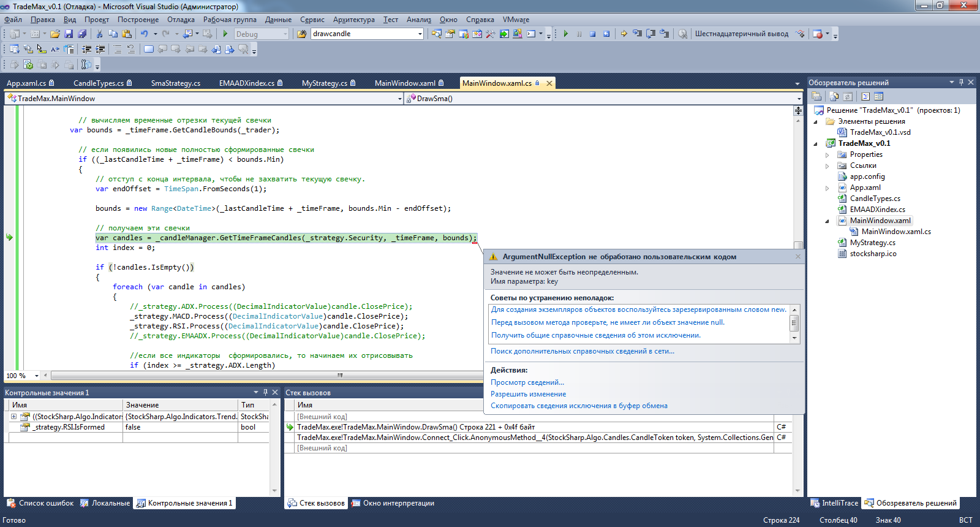Click the Разрешить изменение link

pyautogui.click(x=528, y=394)
